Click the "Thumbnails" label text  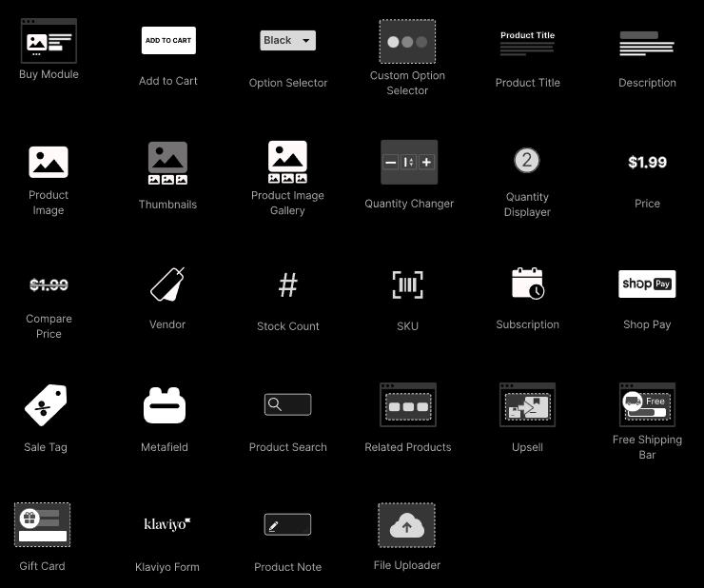pyautogui.click(x=168, y=205)
